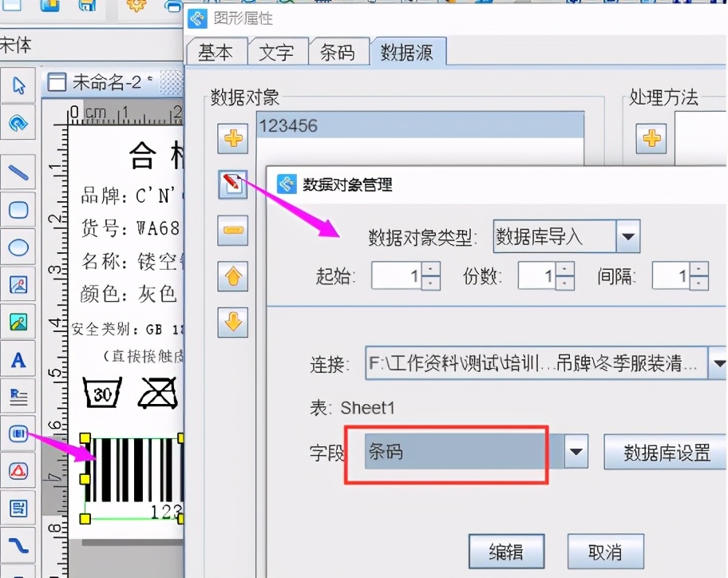Image resolution: width=728 pixels, height=578 pixels.
Task: Select the insert image tool
Action: point(18,286)
